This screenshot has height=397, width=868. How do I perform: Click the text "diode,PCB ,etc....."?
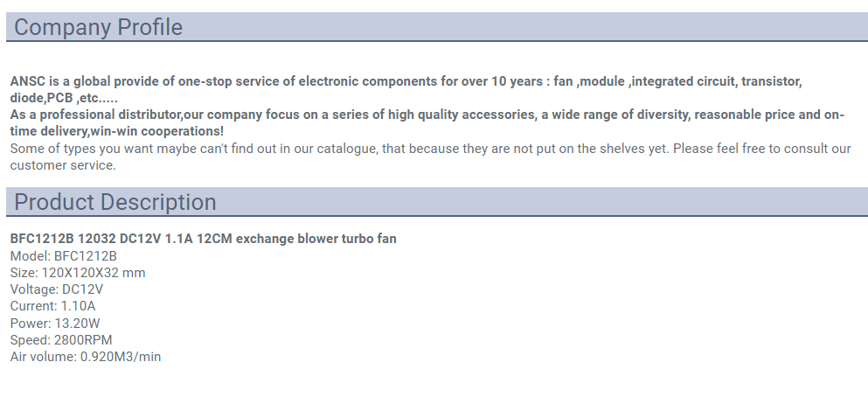point(64,98)
